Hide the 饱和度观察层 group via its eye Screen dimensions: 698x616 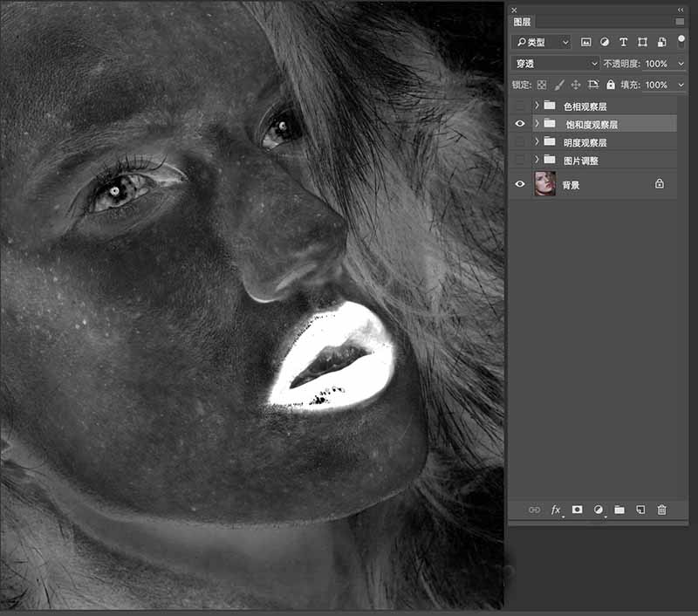click(x=520, y=124)
